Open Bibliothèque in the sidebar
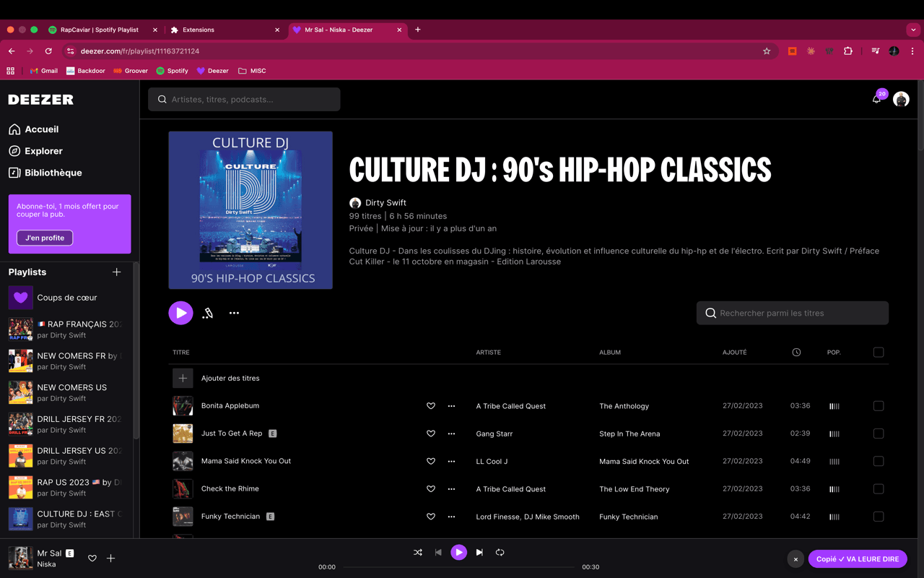Screen dimensions: 924x578 (x=45, y=173)
